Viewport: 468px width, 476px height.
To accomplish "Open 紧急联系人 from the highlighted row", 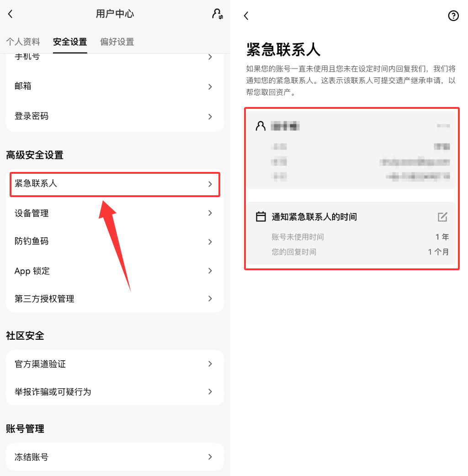I will (x=114, y=184).
